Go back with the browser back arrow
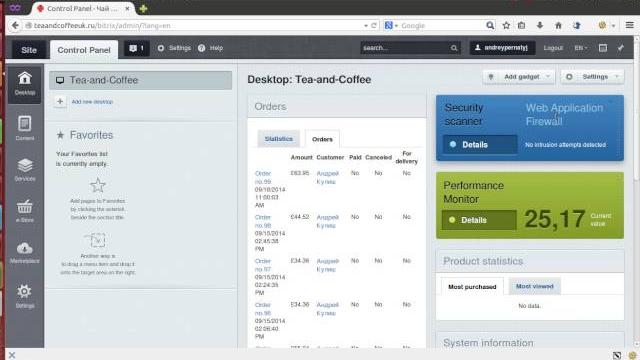This screenshot has height=360, width=640. tap(15, 25)
